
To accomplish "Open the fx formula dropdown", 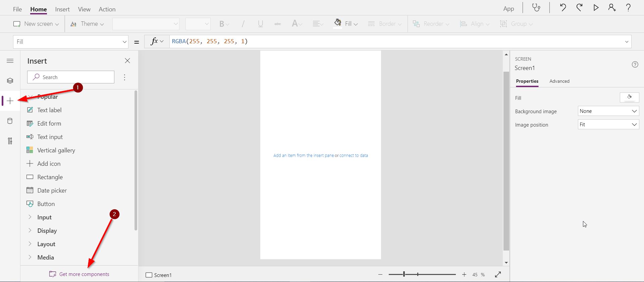I will click(157, 42).
